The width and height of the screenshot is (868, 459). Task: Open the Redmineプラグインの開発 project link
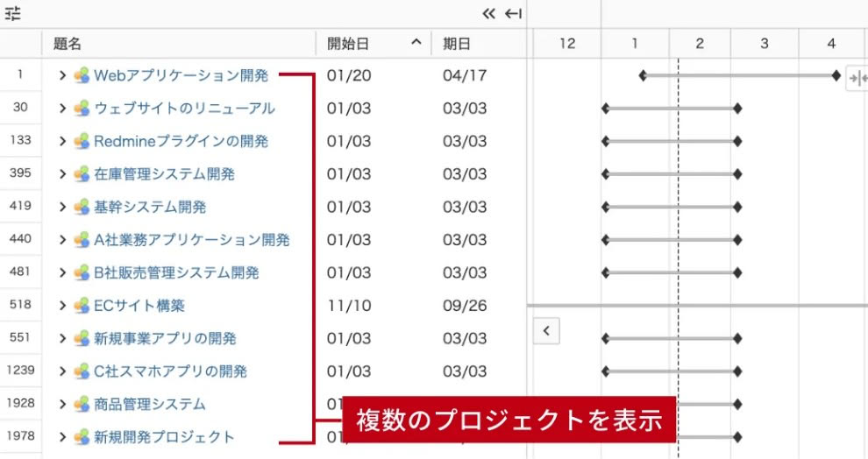click(181, 141)
